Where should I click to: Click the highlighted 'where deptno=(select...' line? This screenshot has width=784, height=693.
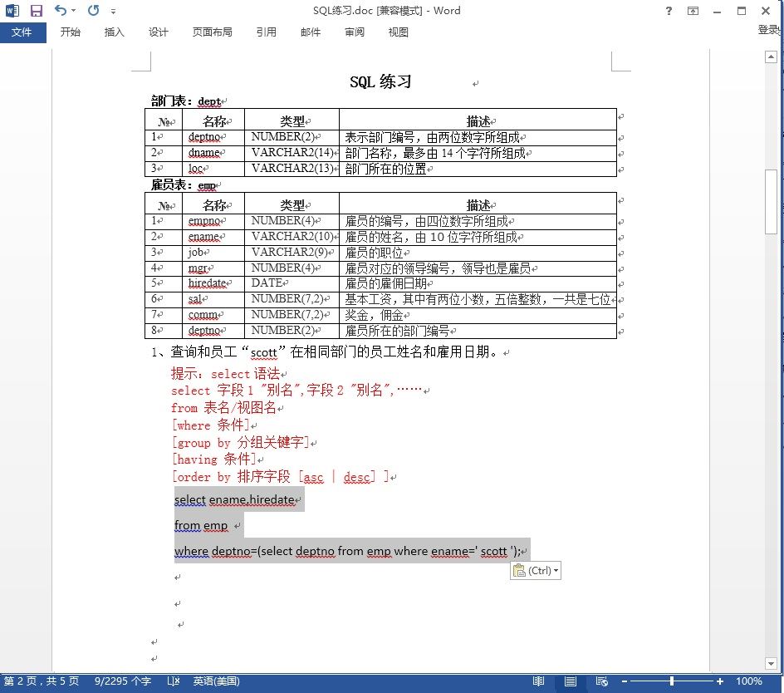[347, 552]
